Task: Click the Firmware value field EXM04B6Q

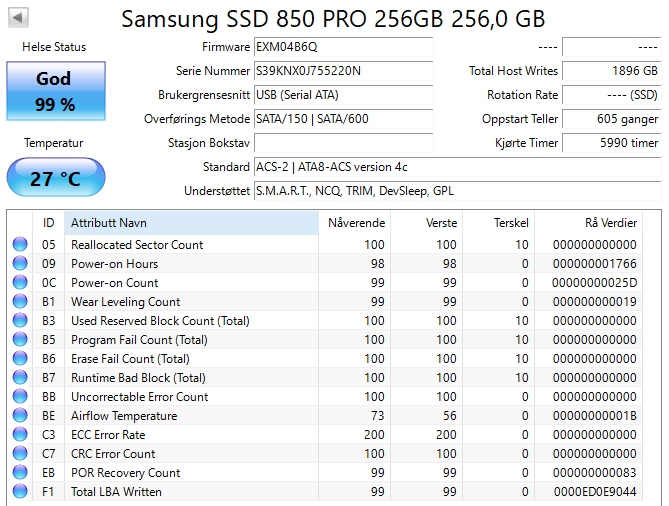Action: (x=343, y=47)
